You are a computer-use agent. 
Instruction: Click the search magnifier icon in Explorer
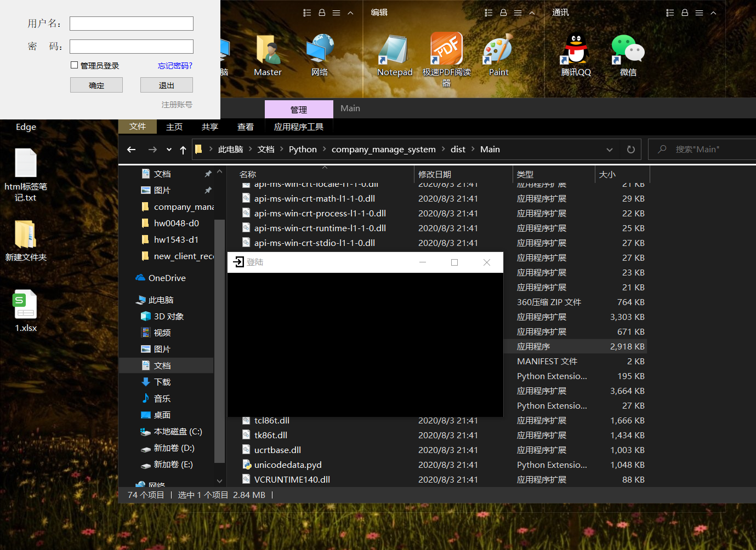click(662, 149)
